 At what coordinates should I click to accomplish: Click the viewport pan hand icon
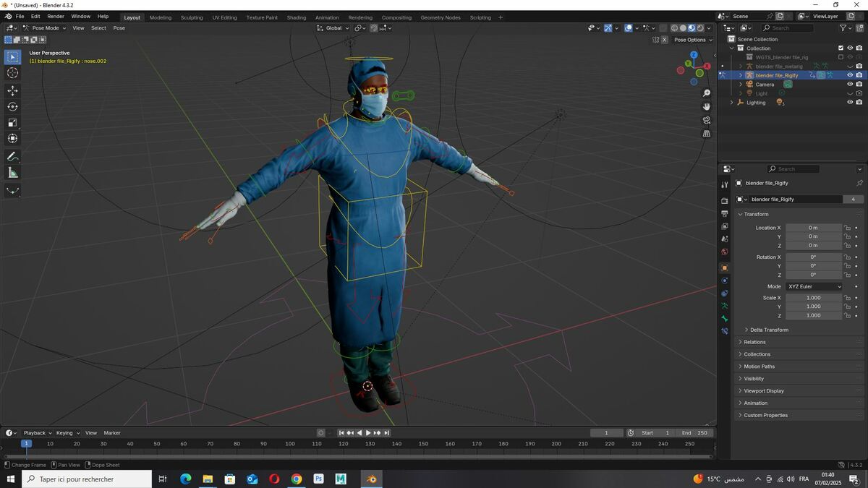(707, 106)
